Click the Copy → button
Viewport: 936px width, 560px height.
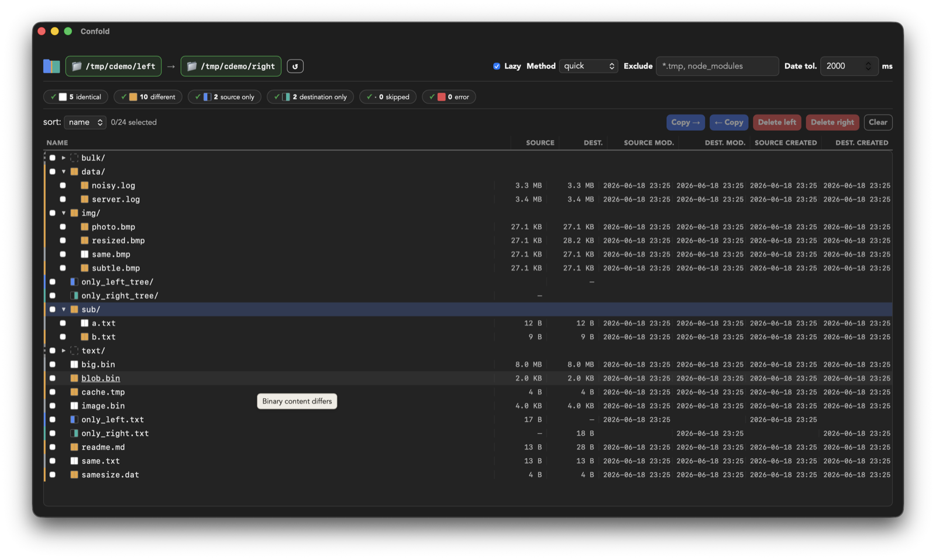pyautogui.click(x=686, y=122)
